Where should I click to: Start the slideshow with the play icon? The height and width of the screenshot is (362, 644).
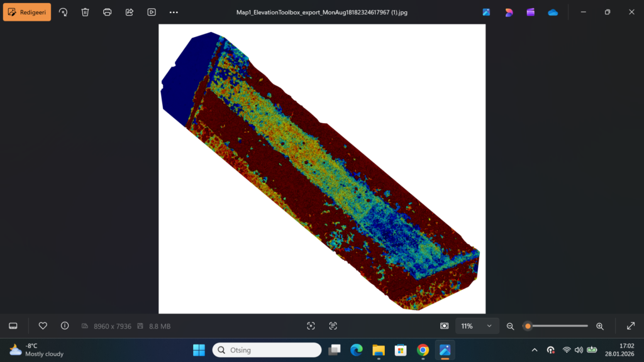152,12
